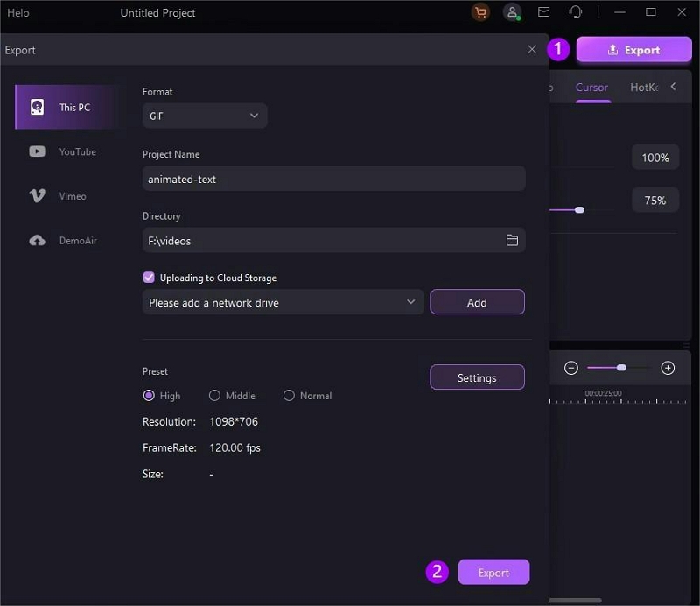This screenshot has width=700, height=606.
Task: Uncheck Uploading to Cloud Storage
Action: click(x=149, y=278)
